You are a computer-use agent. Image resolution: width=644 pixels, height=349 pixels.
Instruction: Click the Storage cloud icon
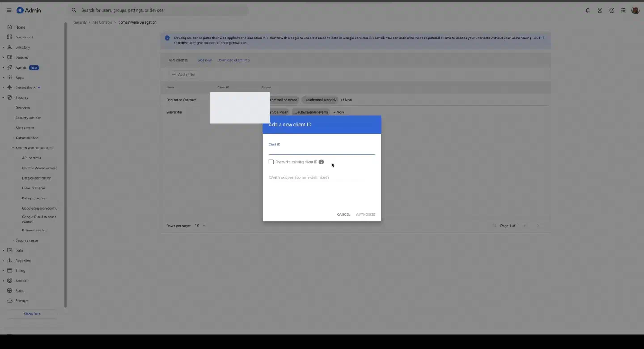click(x=9, y=301)
